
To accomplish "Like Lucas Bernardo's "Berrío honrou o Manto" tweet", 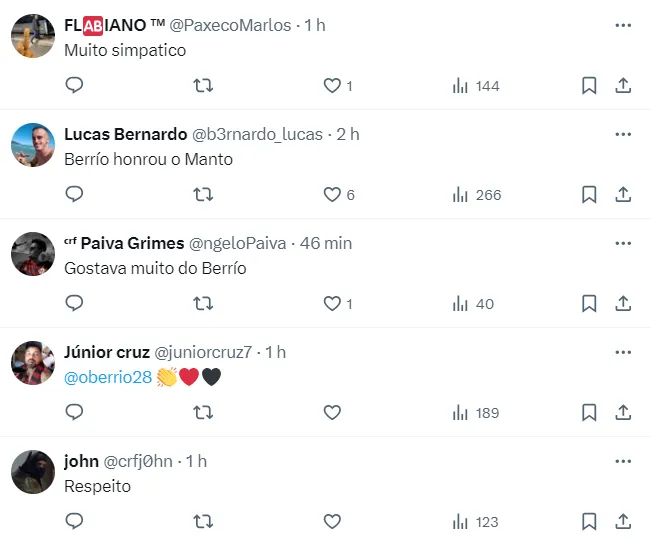I will coord(332,195).
